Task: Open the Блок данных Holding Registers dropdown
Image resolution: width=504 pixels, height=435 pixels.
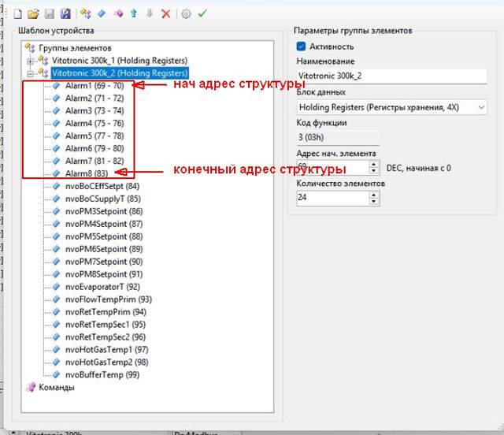Action: point(391,107)
